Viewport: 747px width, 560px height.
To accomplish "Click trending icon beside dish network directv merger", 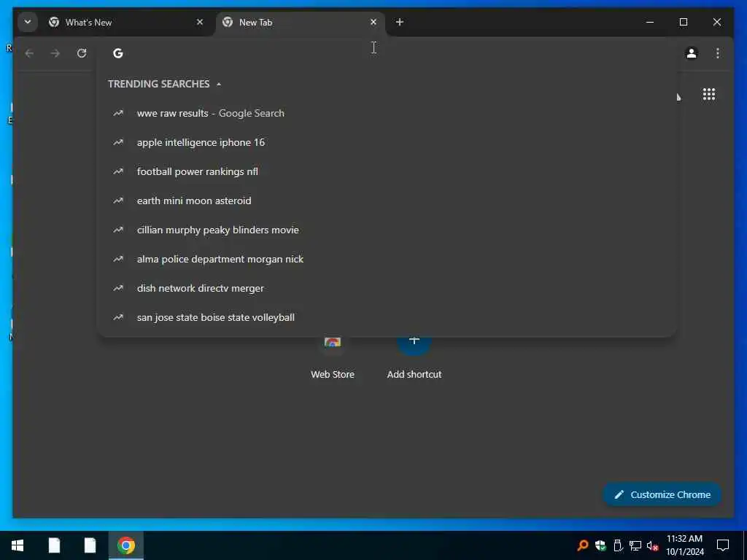I will point(117,288).
